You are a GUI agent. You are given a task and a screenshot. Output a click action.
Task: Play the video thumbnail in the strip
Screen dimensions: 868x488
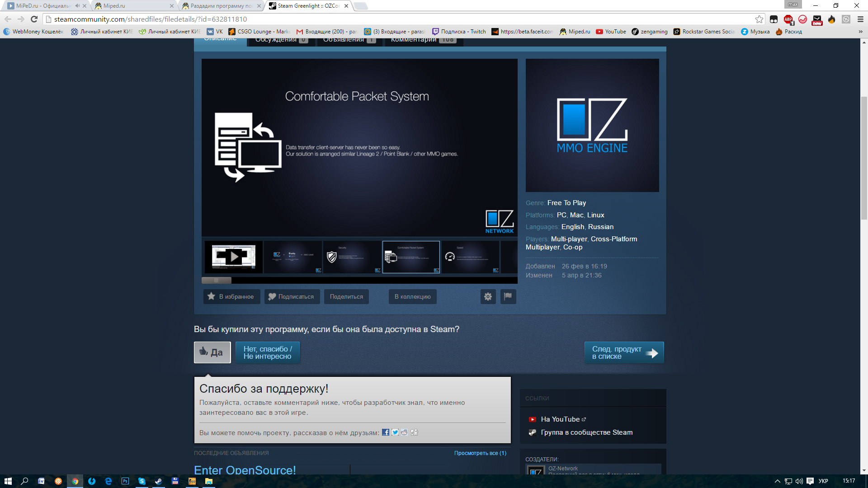pos(234,257)
